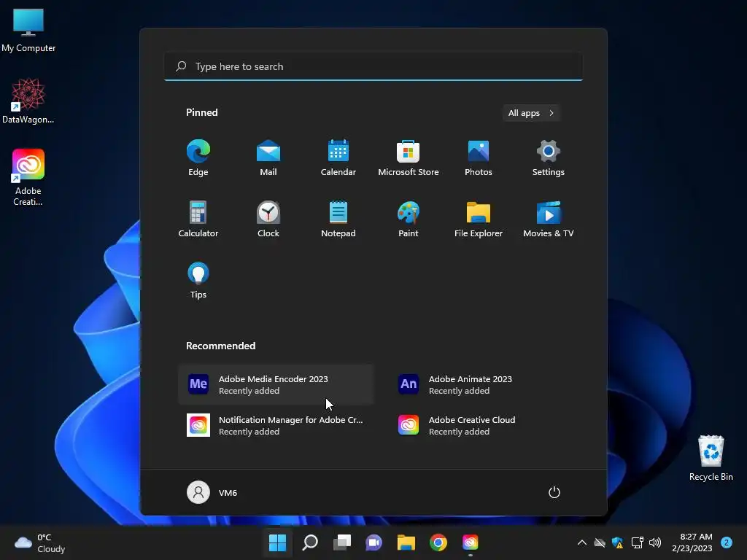
Task: Launch the Photos app
Action: click(x=479, y=158)
